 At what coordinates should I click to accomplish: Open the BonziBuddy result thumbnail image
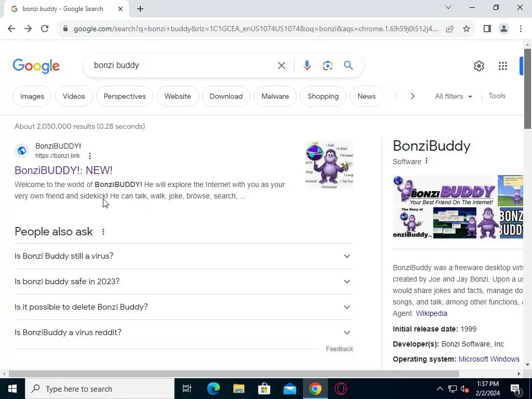coord(329,165)
